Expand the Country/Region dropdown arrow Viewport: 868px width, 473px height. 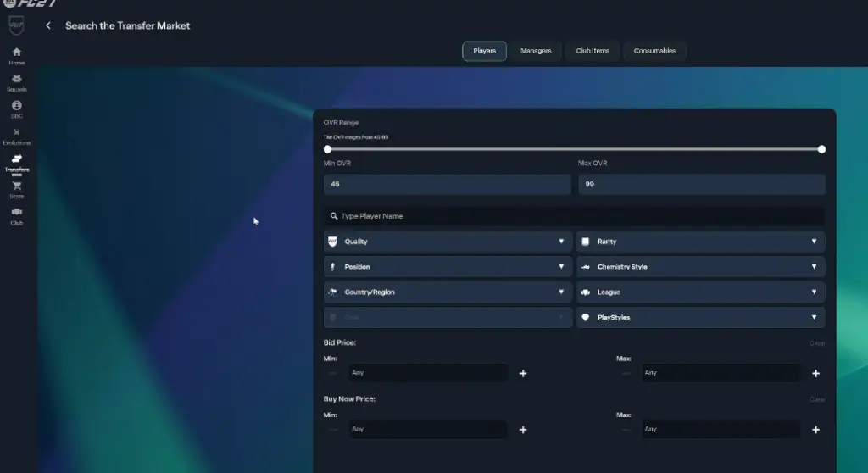(x=561, y=292)
